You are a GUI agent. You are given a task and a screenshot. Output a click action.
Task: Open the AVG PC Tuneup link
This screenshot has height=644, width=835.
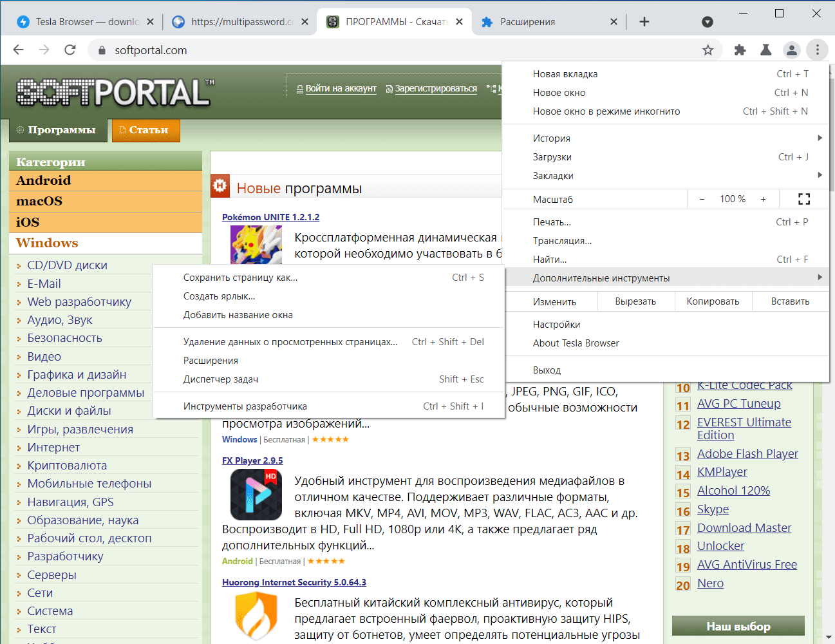[739, 404]
